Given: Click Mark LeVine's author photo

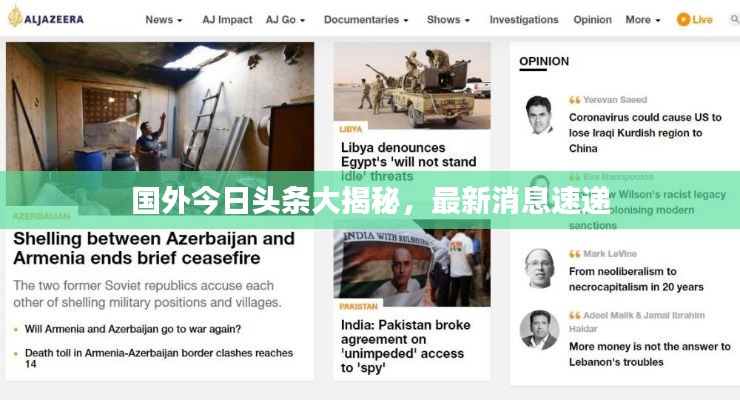Looking at the screenshot, I should click(x=539, y=268).
